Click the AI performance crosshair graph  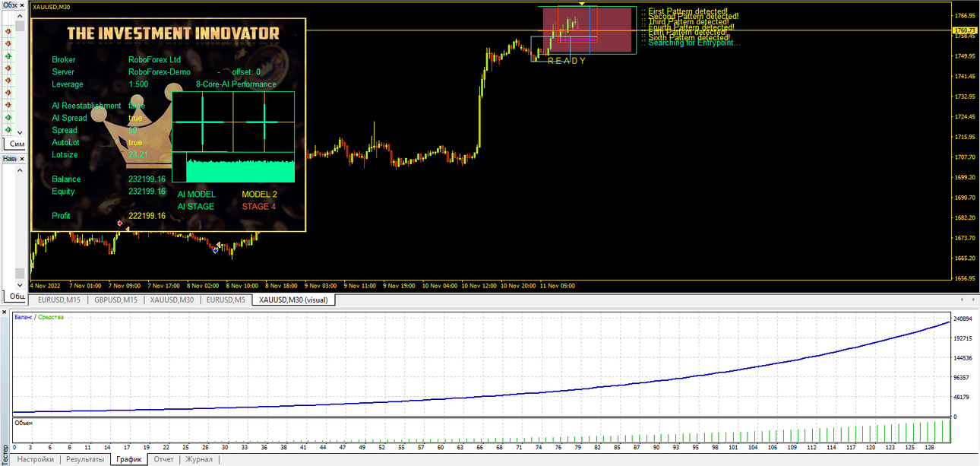click(233, 122)
